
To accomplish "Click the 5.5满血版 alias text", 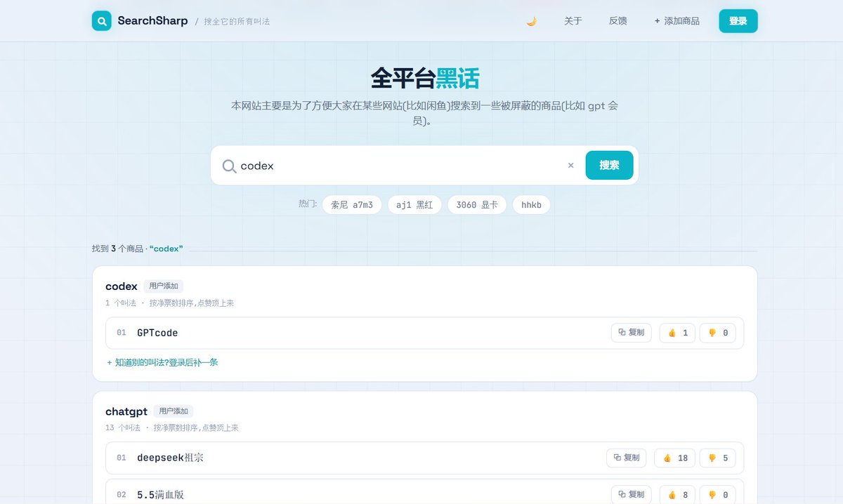I will pos(160,495).
